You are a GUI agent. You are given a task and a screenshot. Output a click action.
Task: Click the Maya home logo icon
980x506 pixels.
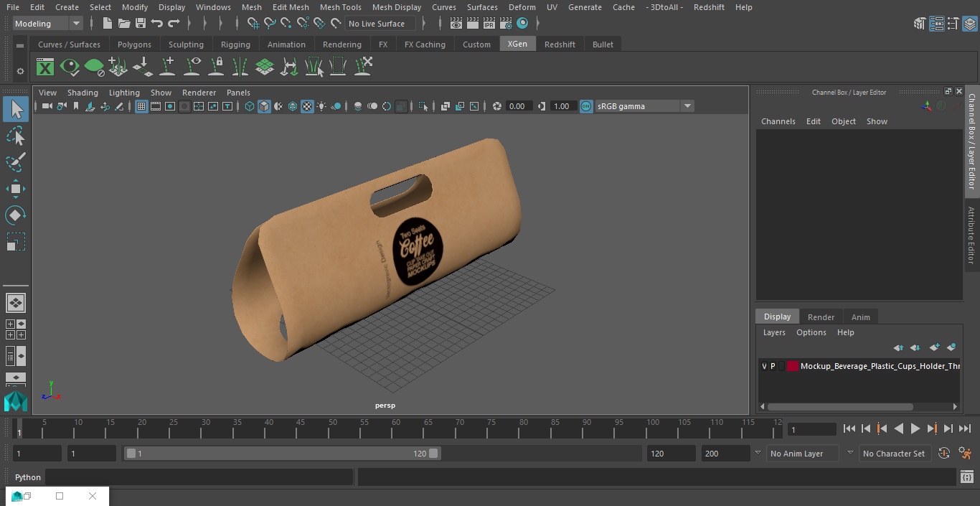point(16,400)
